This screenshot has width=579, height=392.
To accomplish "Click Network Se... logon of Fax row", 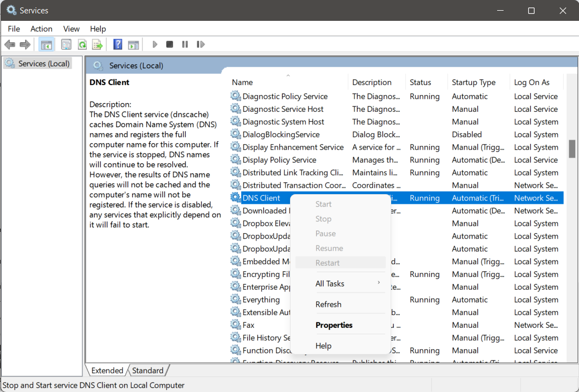I will pyautogui.click(x=536, y=325).
